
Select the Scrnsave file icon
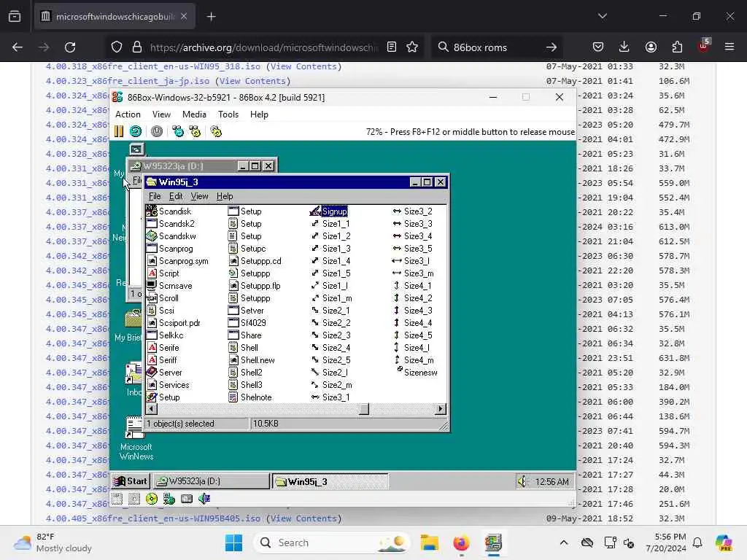click(x=169, y=285)
